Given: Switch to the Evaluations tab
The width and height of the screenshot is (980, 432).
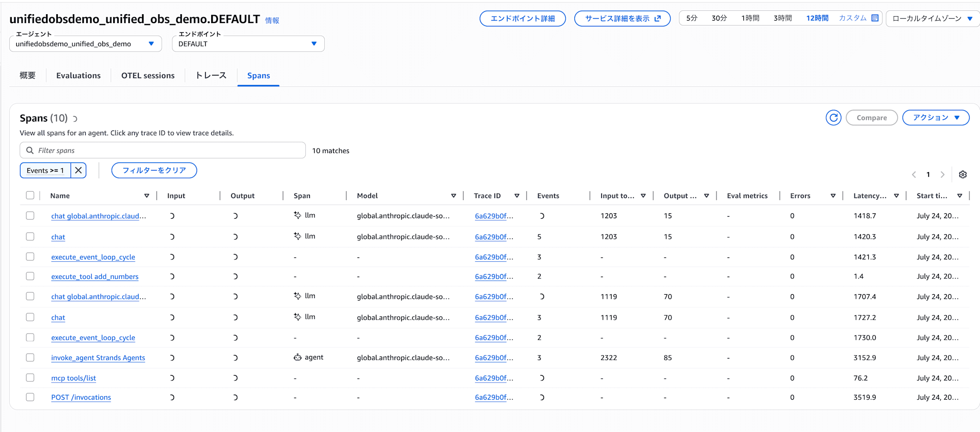Looking at the screenshot, I should (x=78, y=76).
